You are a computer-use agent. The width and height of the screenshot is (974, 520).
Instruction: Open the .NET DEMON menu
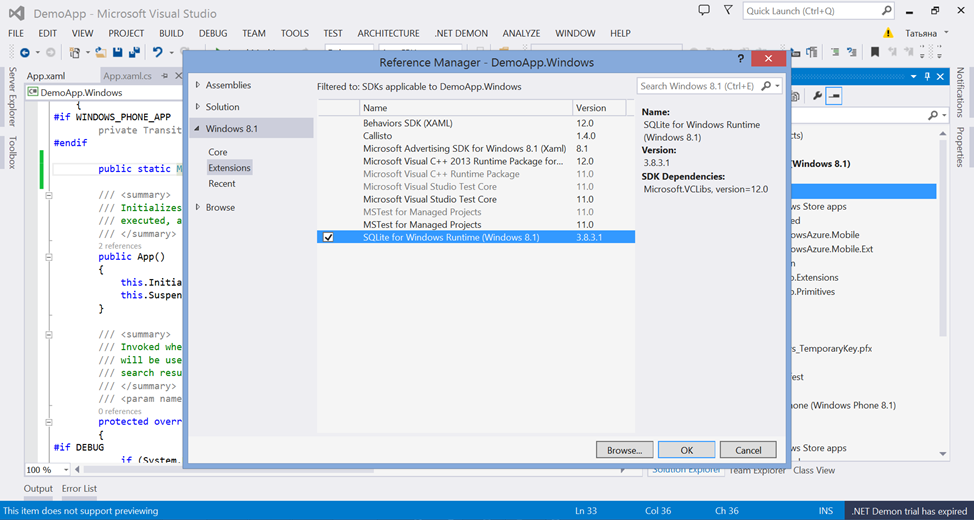(x=462, y=34)
